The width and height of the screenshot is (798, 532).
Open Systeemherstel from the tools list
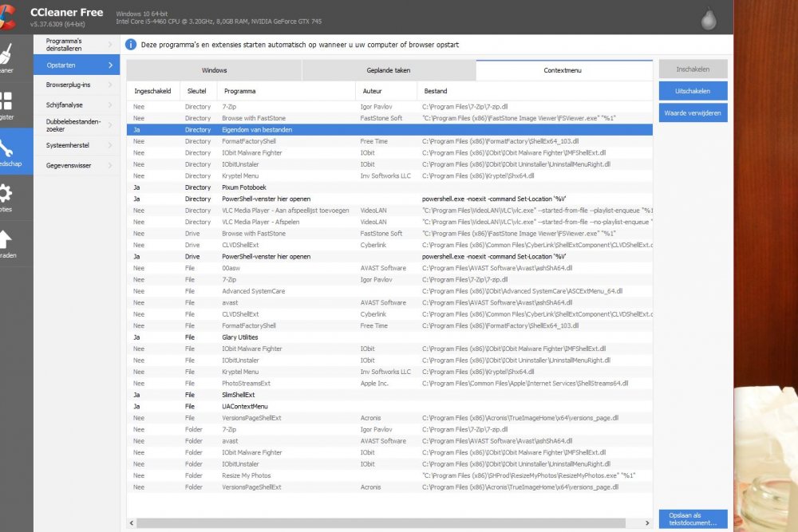click(x=68, y=146)
